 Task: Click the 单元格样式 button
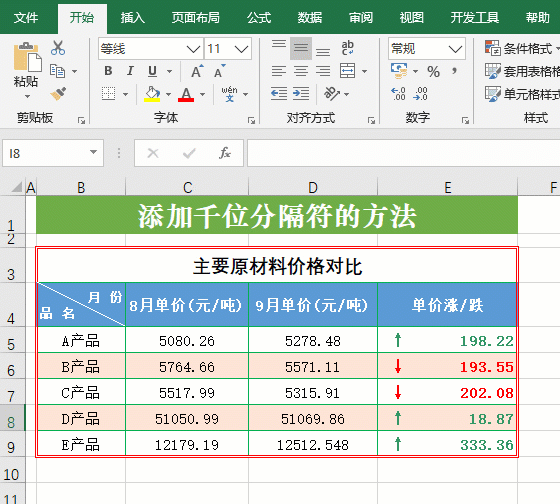pyautogui.click(x=522, y=94)
